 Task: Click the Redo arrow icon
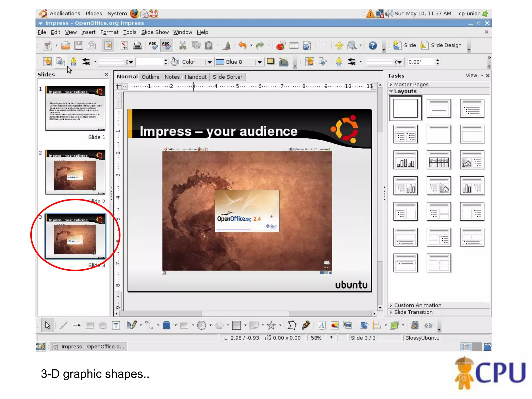[260, 45]
